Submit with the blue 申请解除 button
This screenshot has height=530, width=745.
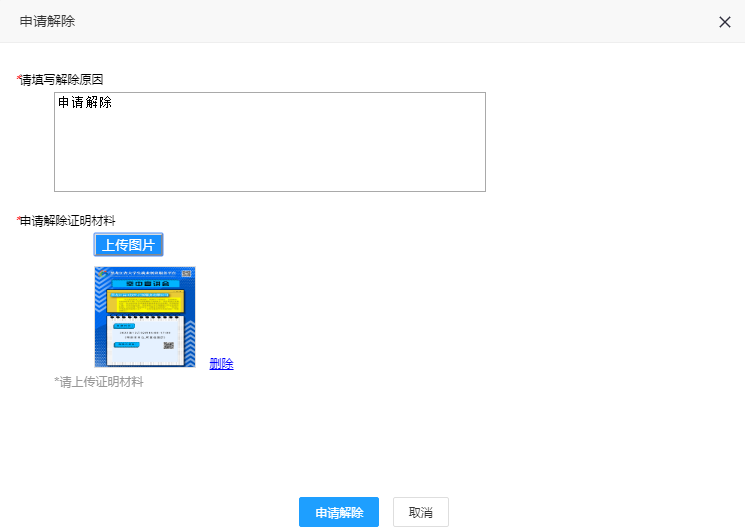coord(338,512)
